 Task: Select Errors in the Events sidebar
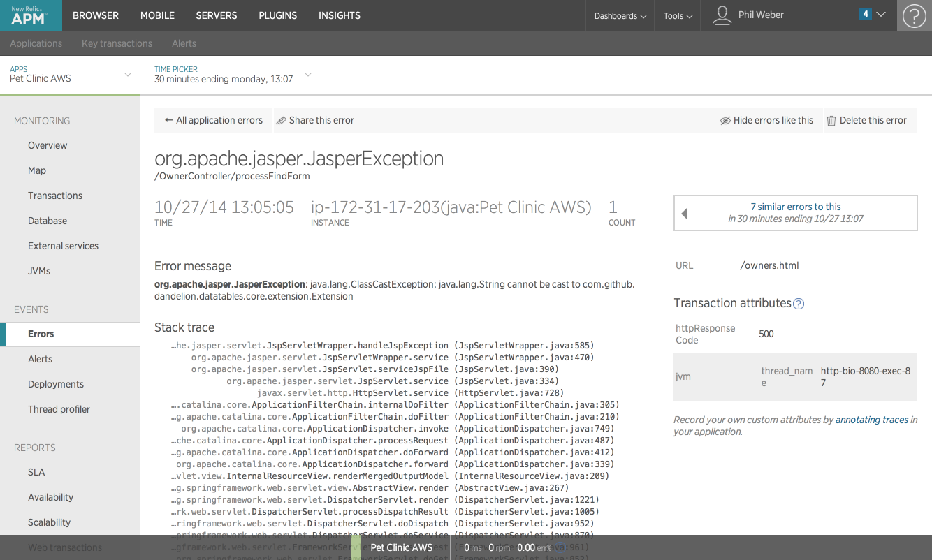point(70,334)
